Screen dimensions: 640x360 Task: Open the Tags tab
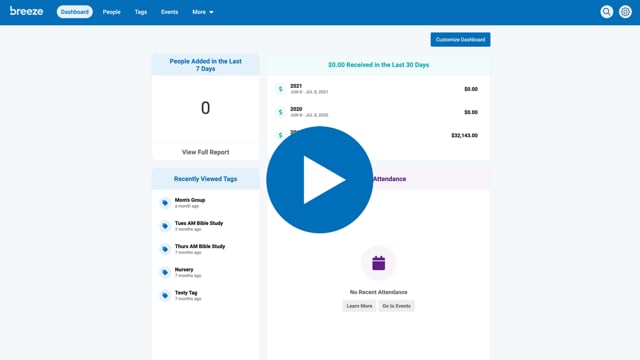[141, 12]
